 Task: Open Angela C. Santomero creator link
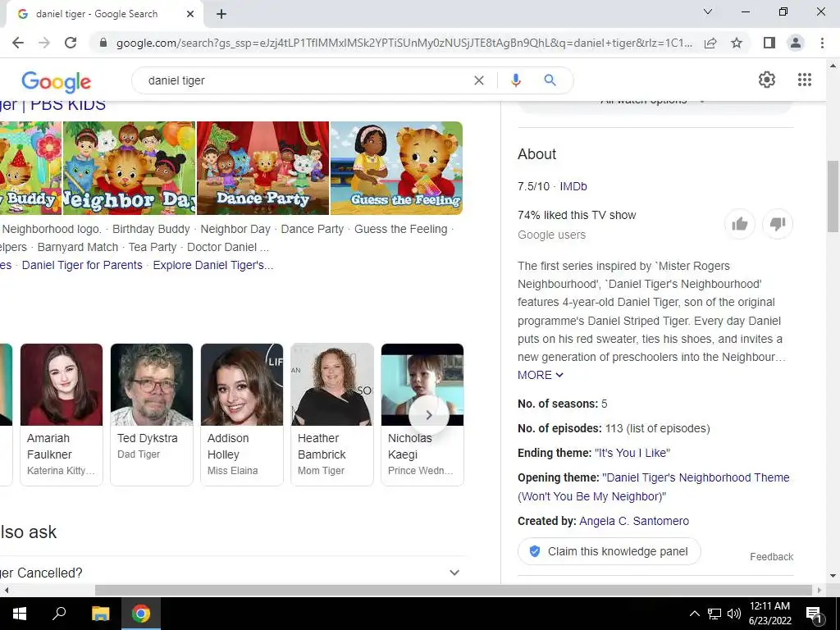click(x=634, y=521)
